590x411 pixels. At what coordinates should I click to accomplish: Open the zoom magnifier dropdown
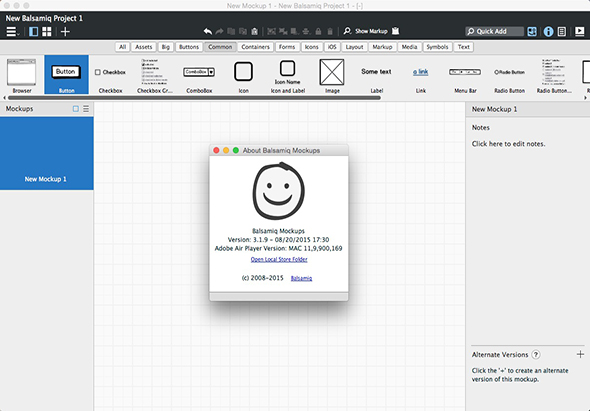pyautogui.click(x=347, y=31)
